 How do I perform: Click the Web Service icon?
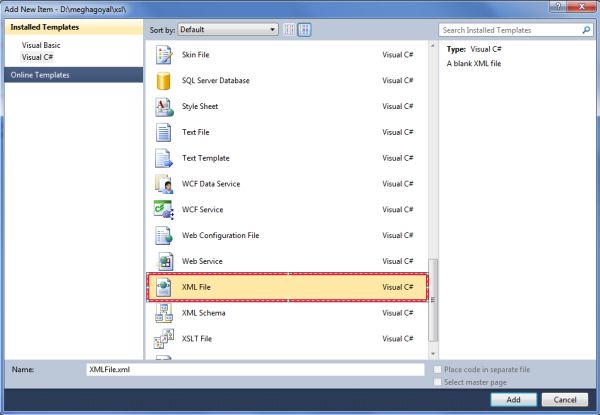click(x=165, y=261)
